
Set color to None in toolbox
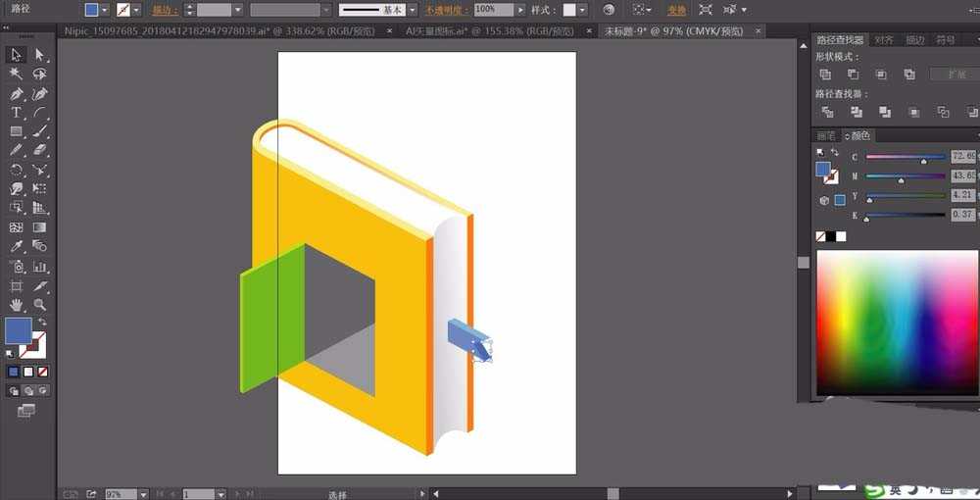(42, 373)
